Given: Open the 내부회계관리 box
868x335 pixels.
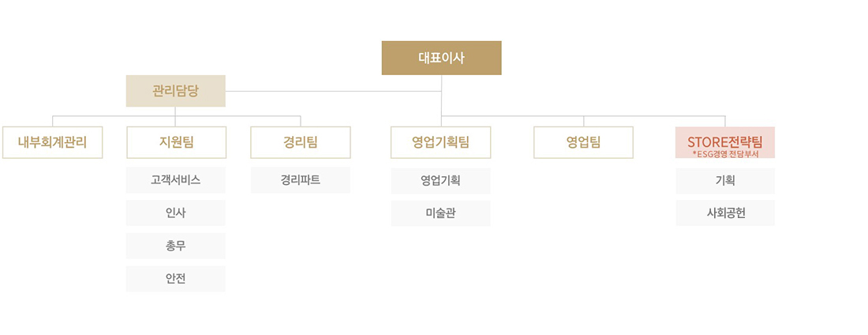Looking at the screenshot, I should (53, 142).
